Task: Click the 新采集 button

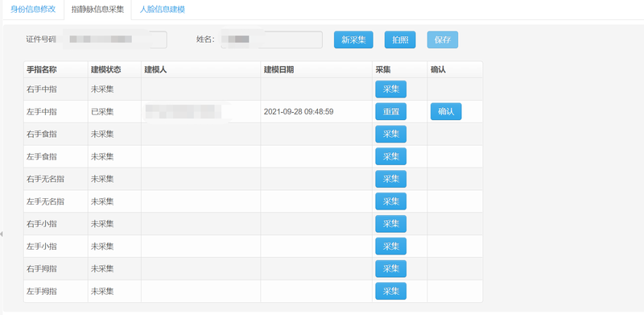Action: pyautogui.click(x=353, y=40)
